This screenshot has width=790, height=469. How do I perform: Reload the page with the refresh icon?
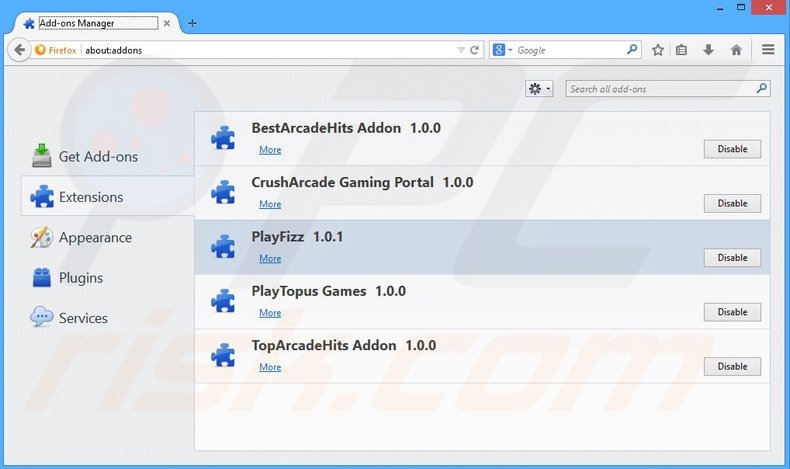pos(475,50)
